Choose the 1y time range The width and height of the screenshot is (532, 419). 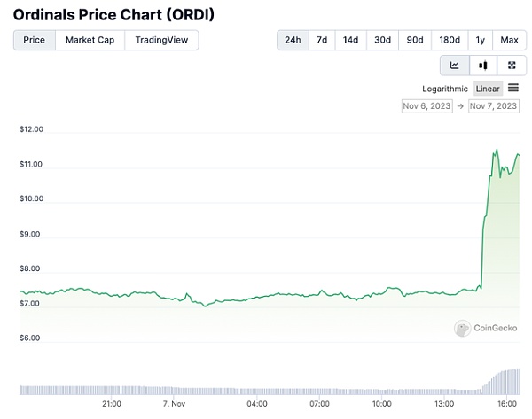coord(480,40)
